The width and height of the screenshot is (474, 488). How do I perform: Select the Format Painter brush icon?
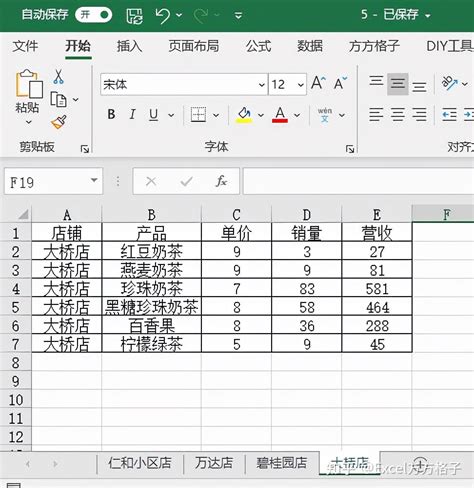(x=59, y=122)
